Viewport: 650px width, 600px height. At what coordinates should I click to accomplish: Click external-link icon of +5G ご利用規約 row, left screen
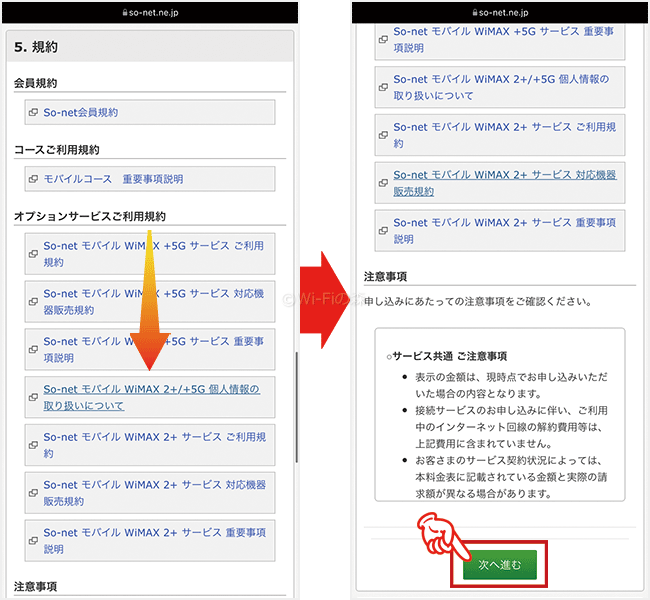33,254
